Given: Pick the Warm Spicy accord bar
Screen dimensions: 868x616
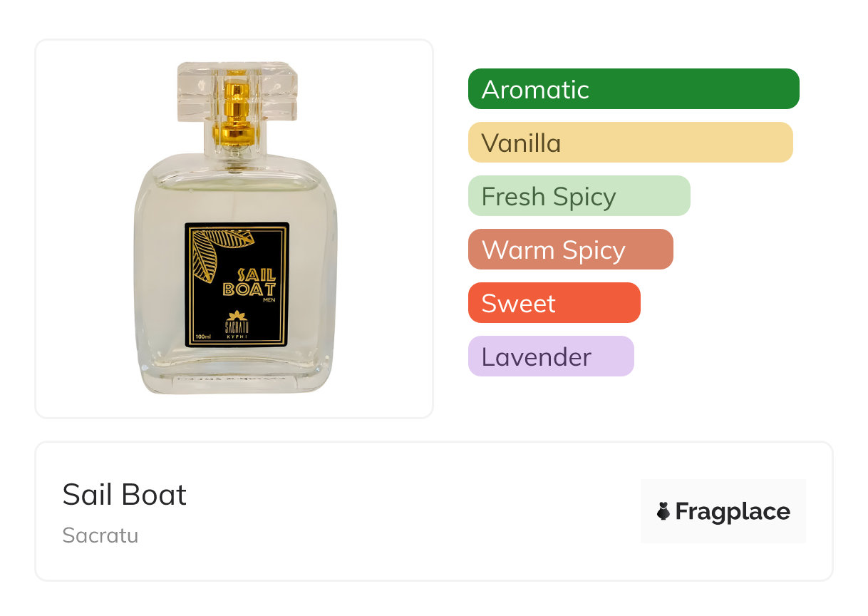Looking at the screenshot, I should (x=570, y=250).
